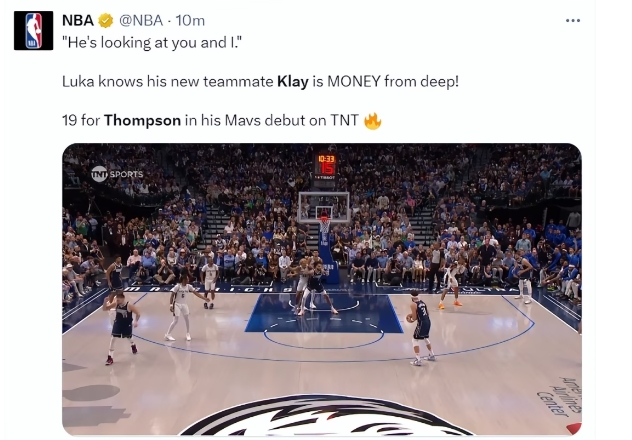Click the NBA logo profile picture
Image resolution: width=632 pixels, height=440 pixels.
point(33,31)
